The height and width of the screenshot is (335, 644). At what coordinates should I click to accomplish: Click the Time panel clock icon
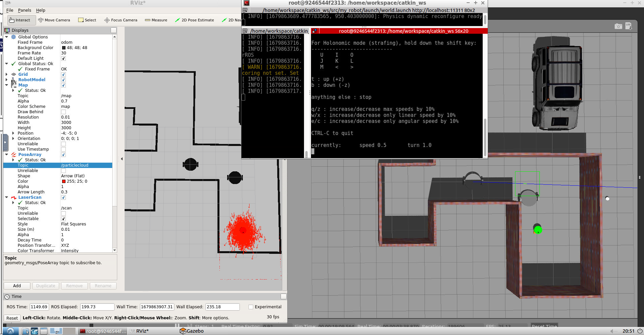(x=7, y=297)
